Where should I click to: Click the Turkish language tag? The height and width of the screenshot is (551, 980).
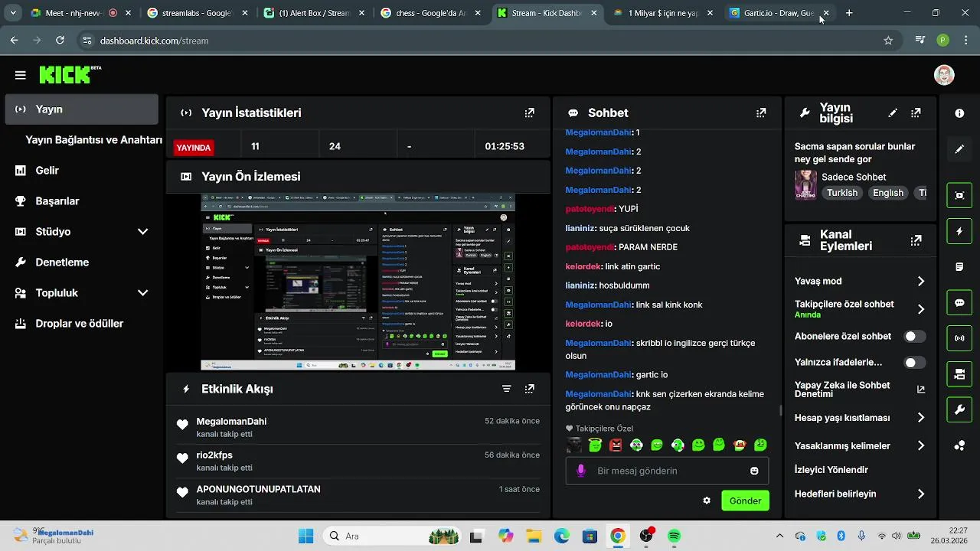click(842, 193)
